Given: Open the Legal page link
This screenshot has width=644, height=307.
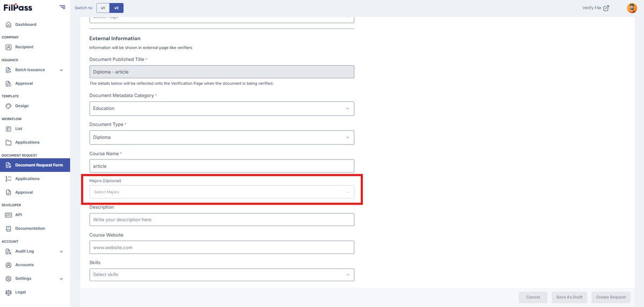Looking at the screenshot, I should point(20,293).
